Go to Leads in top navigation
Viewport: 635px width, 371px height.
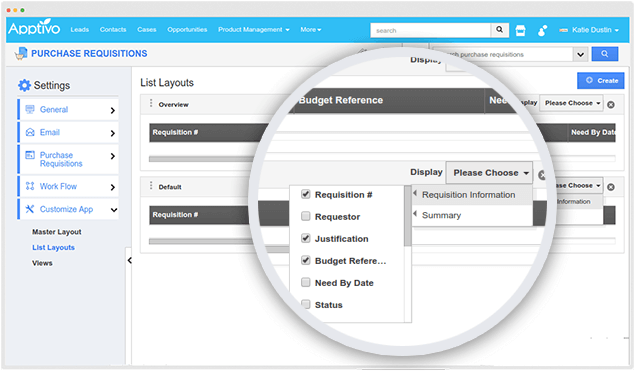point(79,30)
